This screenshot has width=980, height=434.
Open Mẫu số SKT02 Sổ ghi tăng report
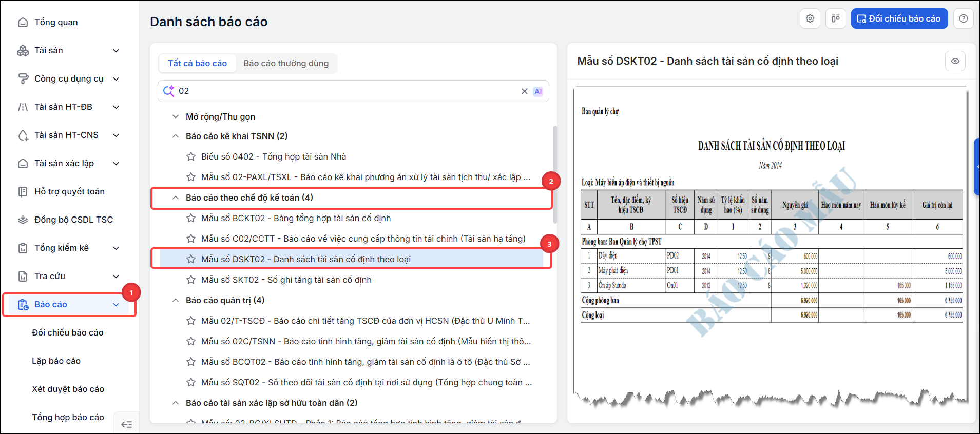(x=286, y=280)
